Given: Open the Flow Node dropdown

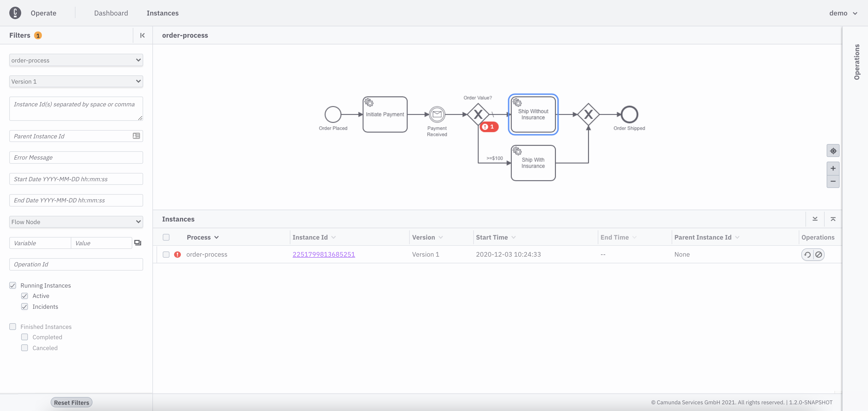Looking at the screenshot, I should [x=76, y=222].
